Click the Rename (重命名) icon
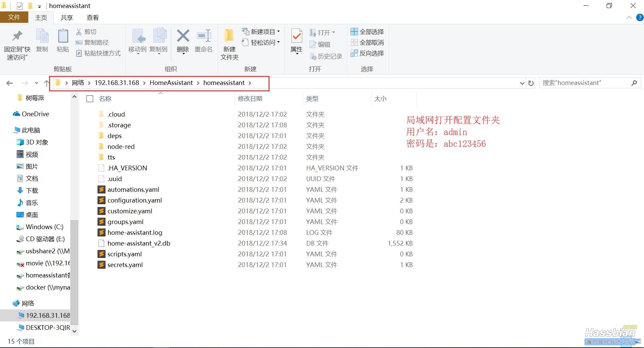 (204, 36)
